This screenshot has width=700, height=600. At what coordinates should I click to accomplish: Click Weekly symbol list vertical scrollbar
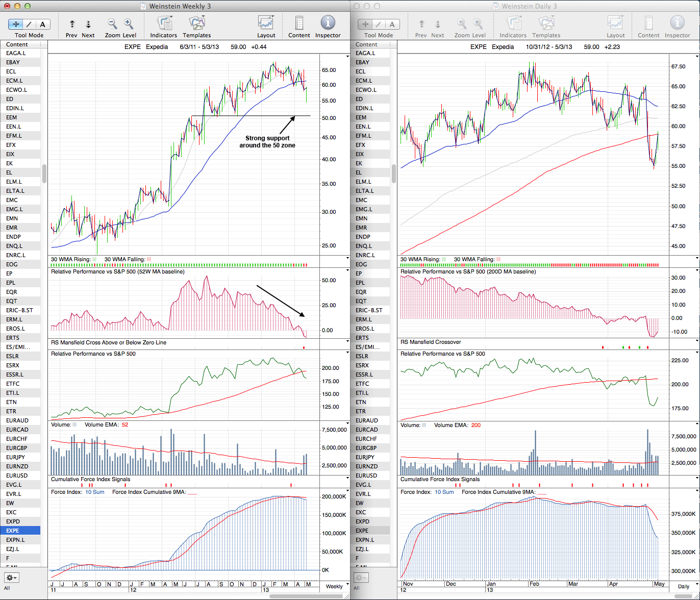44,173
